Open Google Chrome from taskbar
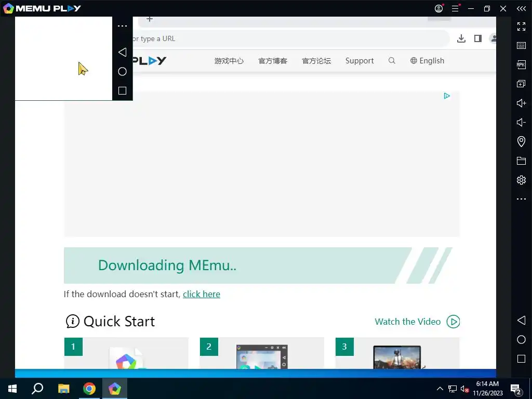 tap(89, 389)
